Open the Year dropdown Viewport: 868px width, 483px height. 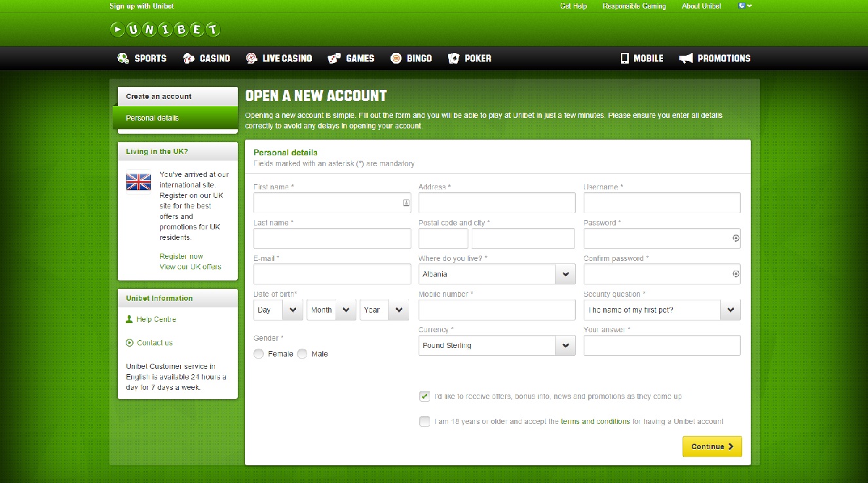pyautogui.click(x=385, y=310)
